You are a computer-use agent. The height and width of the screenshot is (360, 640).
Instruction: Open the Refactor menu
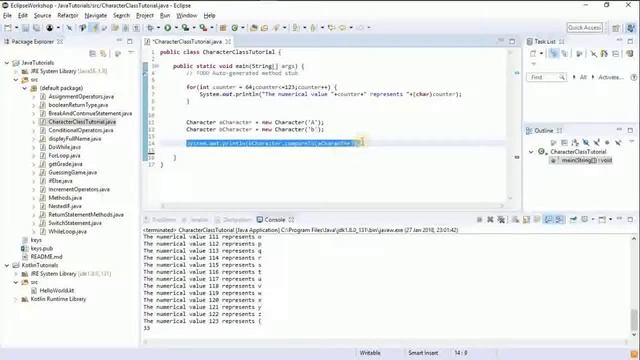coord(68,16)
